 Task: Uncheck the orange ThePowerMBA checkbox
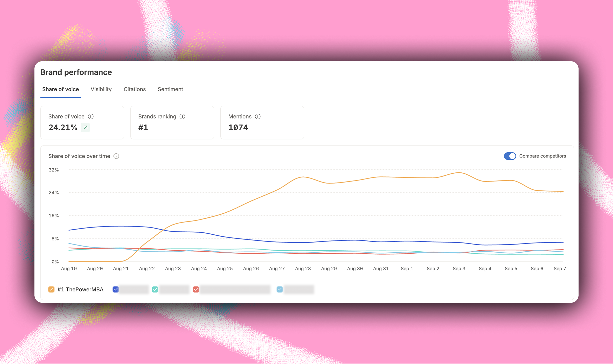pos(51,289)
